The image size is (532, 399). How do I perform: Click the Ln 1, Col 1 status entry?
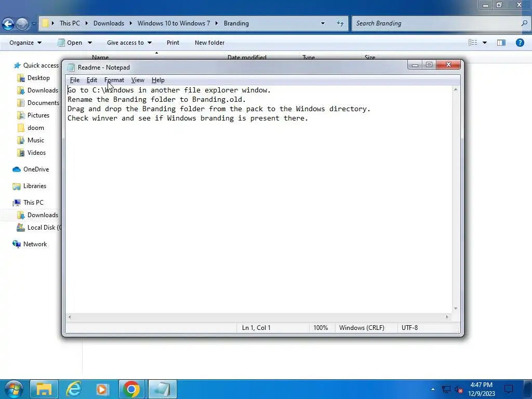(x=256, y=328)
